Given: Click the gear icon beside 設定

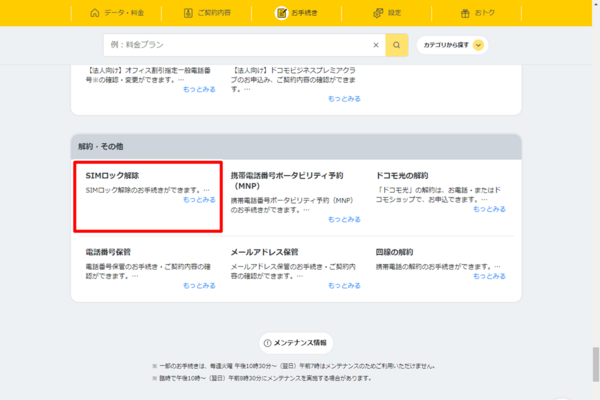Looking at the screenshot, I should tap(378, 13).
